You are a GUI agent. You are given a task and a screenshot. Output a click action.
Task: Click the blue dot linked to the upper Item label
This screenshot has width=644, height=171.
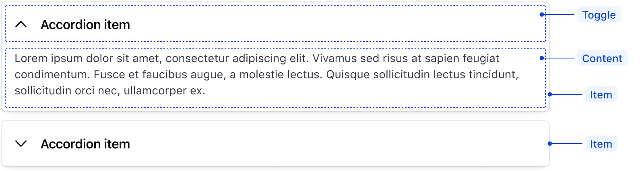(x=550, y=94)
